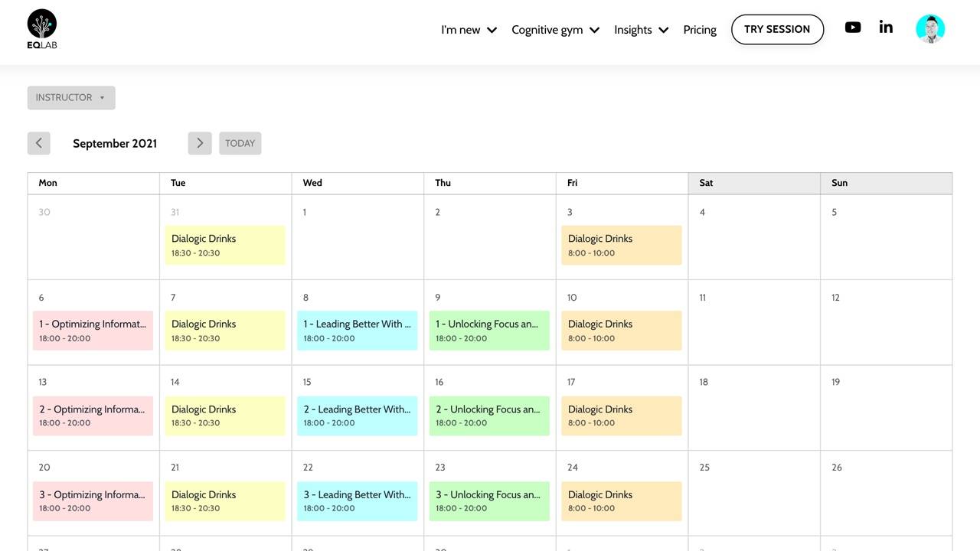
Task: Expand the I'm new menu
Action: coord(469,30)
